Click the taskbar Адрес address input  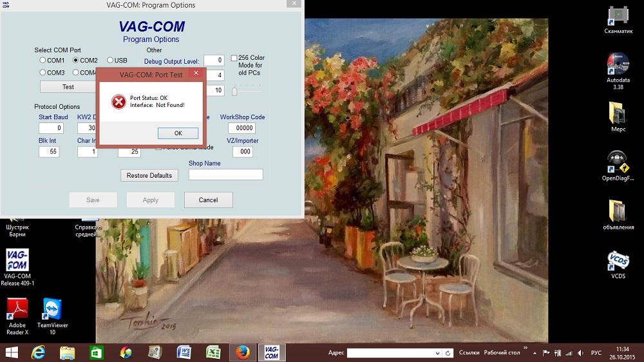tap(390, 353)
